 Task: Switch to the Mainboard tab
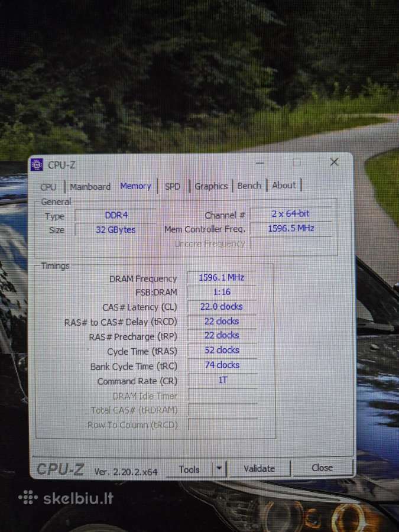coord(90,187)
